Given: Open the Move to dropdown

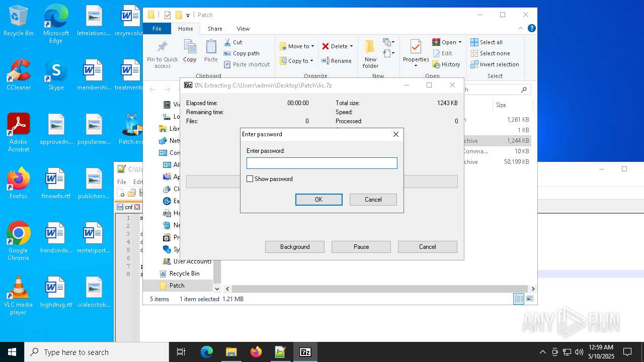Looking at the screenshot, I should pos(297,46).
